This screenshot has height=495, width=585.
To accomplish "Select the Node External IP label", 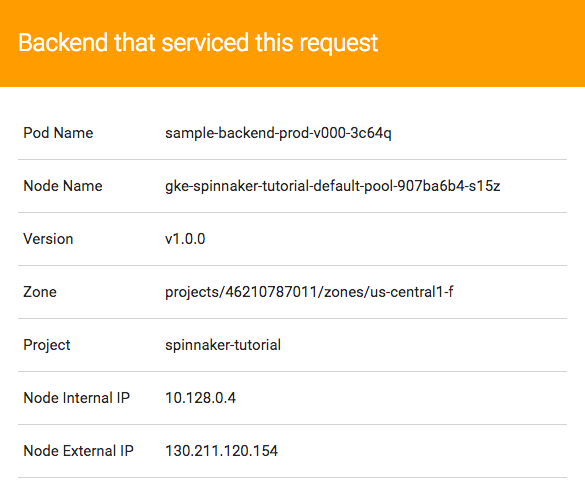I will 78,451.
